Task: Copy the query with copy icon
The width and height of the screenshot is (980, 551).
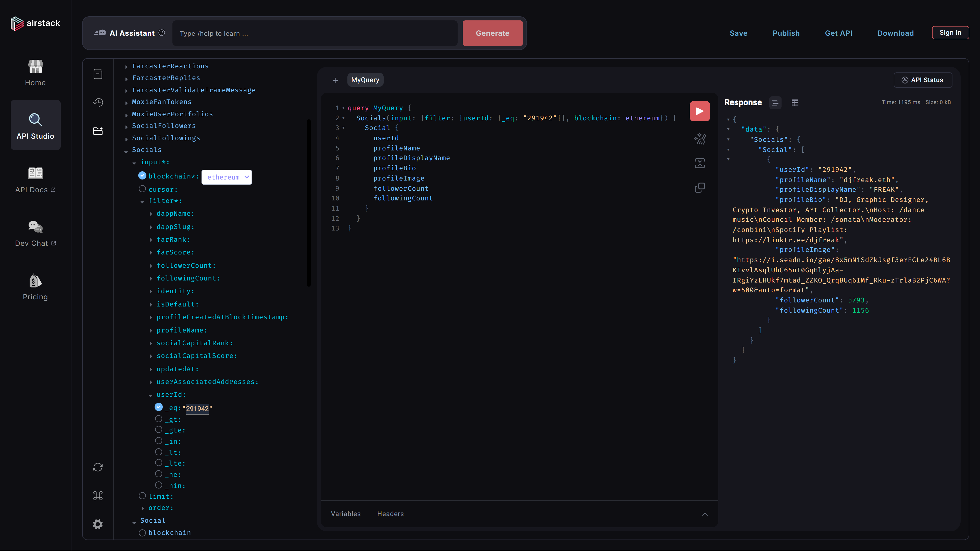Action: coord(700,187)
